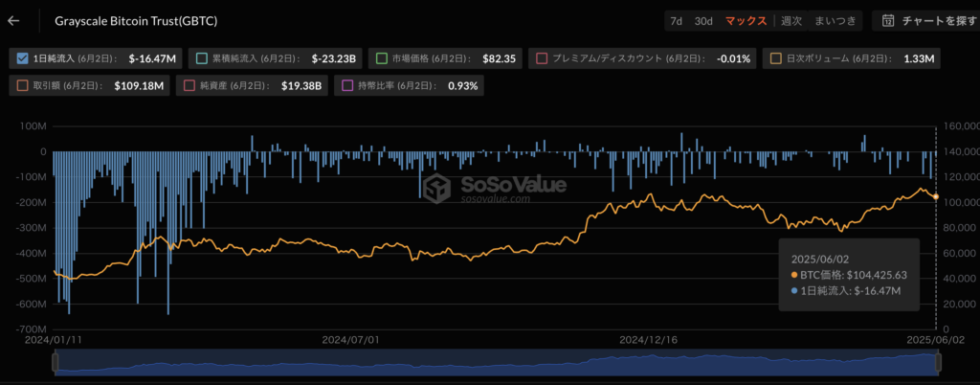Click the $82.35 market price value
980x385 pixels.
(500, 59)
